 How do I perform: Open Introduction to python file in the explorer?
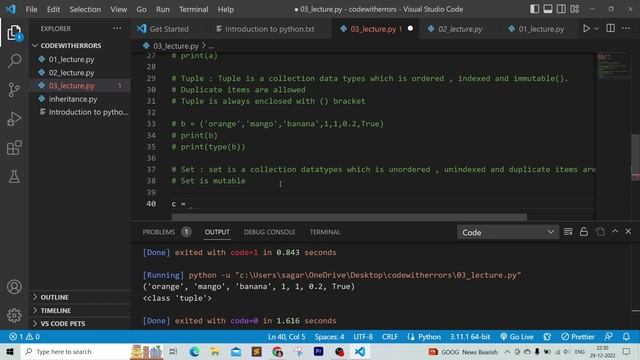click(89, 112)
